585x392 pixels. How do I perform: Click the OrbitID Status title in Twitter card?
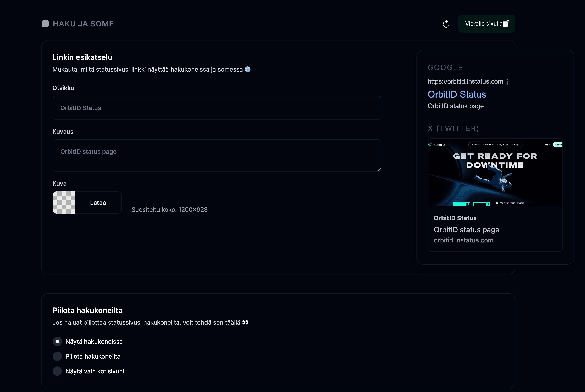[455, 218]
